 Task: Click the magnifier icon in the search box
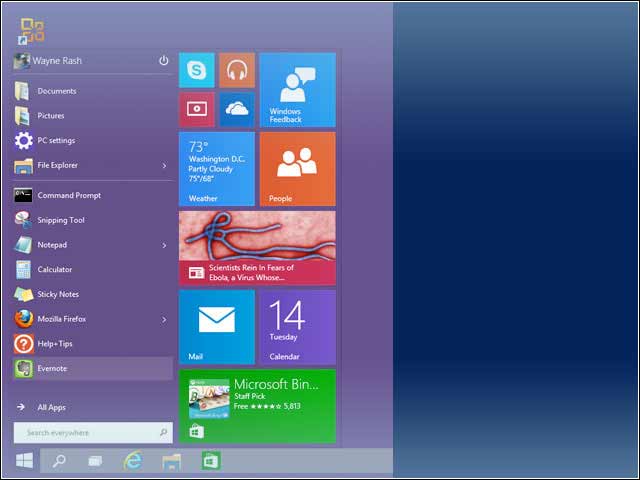tap(163, 432)
